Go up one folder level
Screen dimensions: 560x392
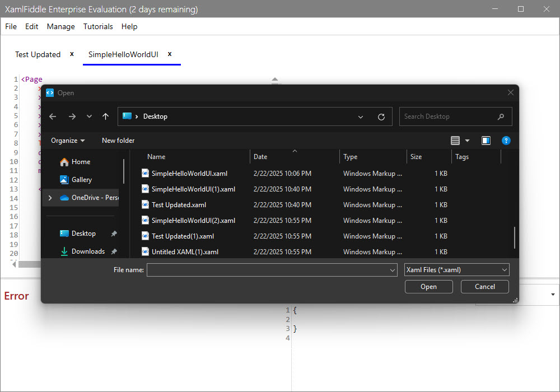pos(105,116)
